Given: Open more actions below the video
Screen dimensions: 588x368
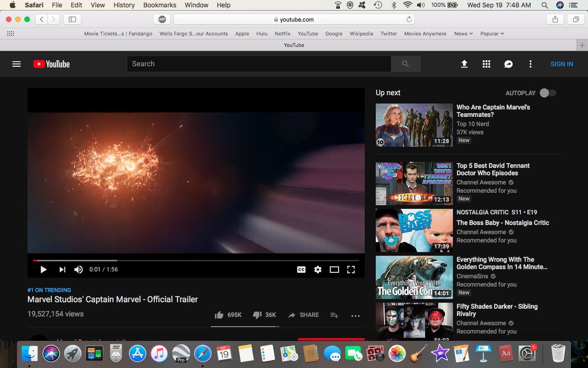Looking at the screenshot, I should click(x=356, y=316).
